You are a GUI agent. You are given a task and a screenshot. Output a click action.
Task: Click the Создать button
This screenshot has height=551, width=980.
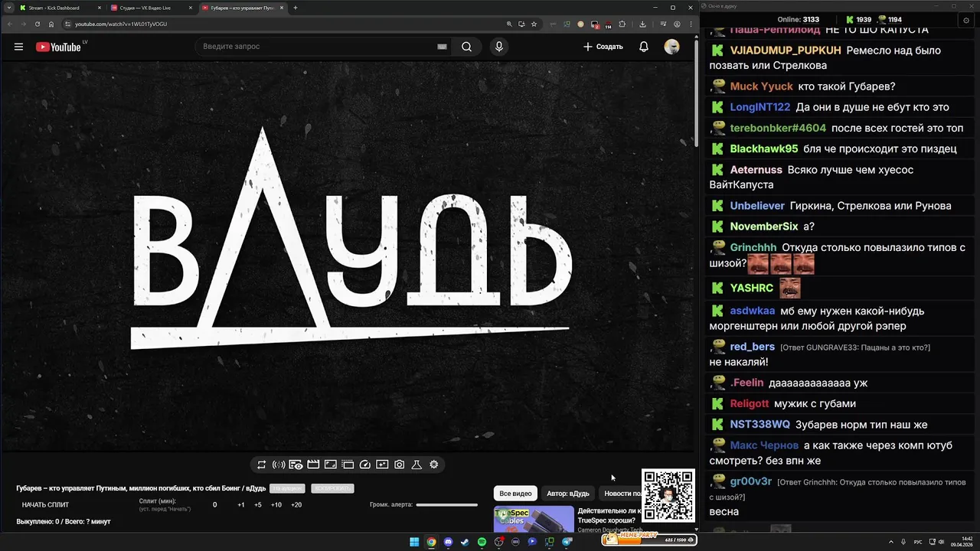[x=603, y=47]
